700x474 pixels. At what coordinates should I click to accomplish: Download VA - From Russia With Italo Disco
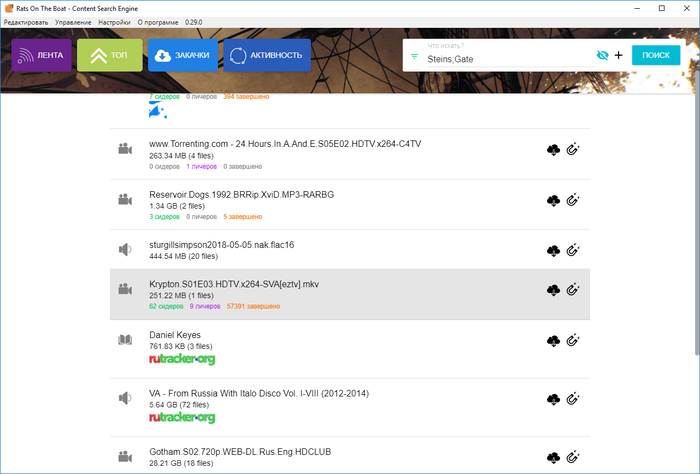click(553, 400)
